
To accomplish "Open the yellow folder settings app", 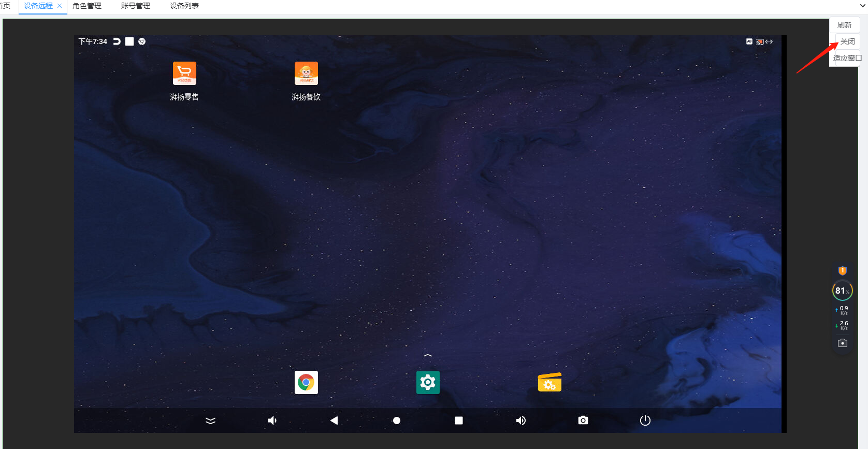I will coord(549,383).
